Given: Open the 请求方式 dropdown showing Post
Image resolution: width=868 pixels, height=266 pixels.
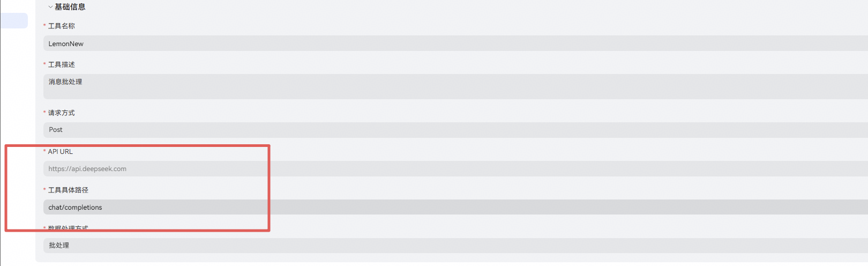Looking at the screenshot, I should coord(455,130).
